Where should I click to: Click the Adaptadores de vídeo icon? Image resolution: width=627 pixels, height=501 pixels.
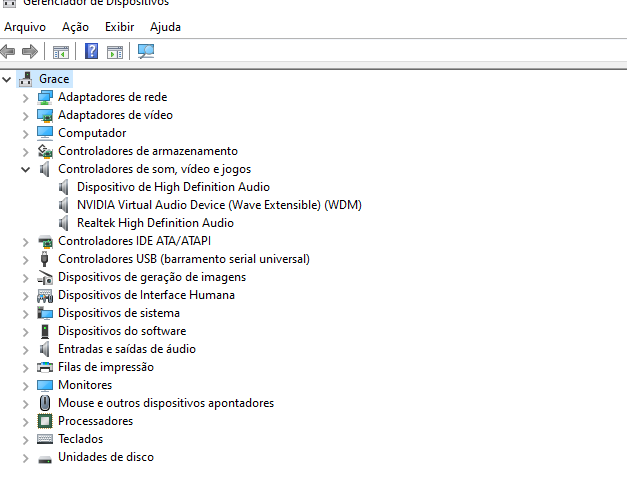[45, 115]
